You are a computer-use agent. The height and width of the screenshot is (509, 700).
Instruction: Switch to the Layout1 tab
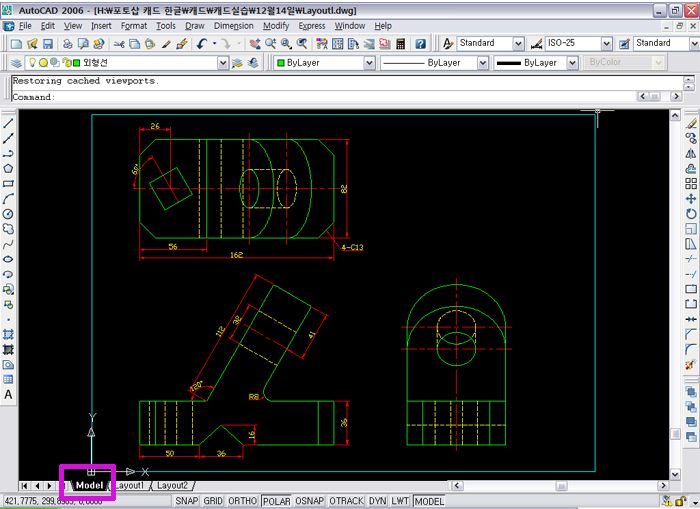pyautogui.click(x=129, y=485)
